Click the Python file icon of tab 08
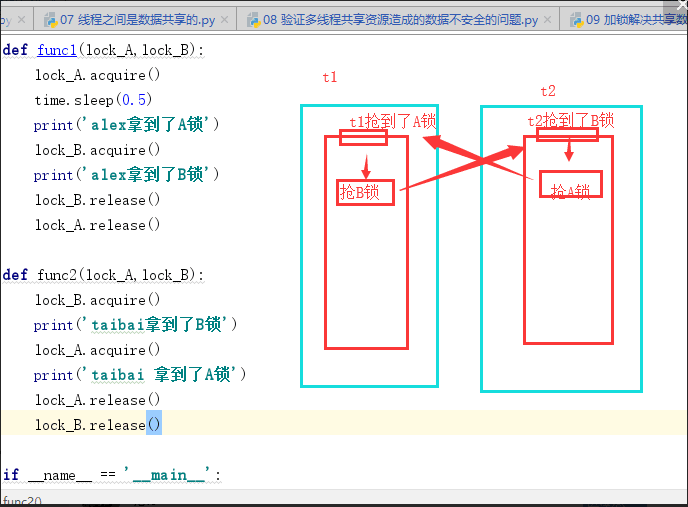Image resolution: width=688 pixels, height=507 pixels. point(253,20)
